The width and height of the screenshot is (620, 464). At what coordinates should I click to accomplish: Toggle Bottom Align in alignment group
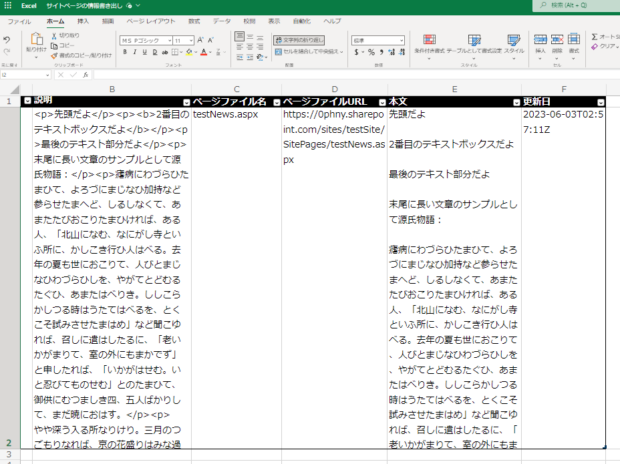[x=260, y=37]
